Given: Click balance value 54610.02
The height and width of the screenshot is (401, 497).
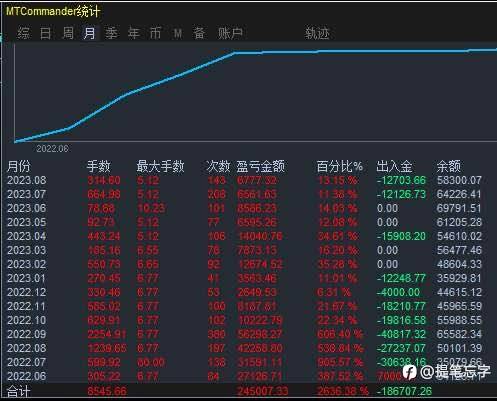Looking at the screenshot, I should (459, 236).
